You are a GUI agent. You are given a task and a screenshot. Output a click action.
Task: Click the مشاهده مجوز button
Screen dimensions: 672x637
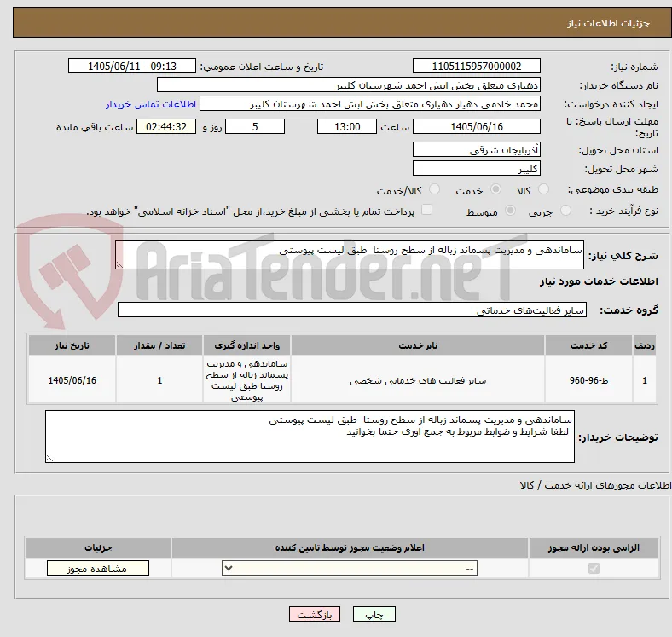[98, 569]
